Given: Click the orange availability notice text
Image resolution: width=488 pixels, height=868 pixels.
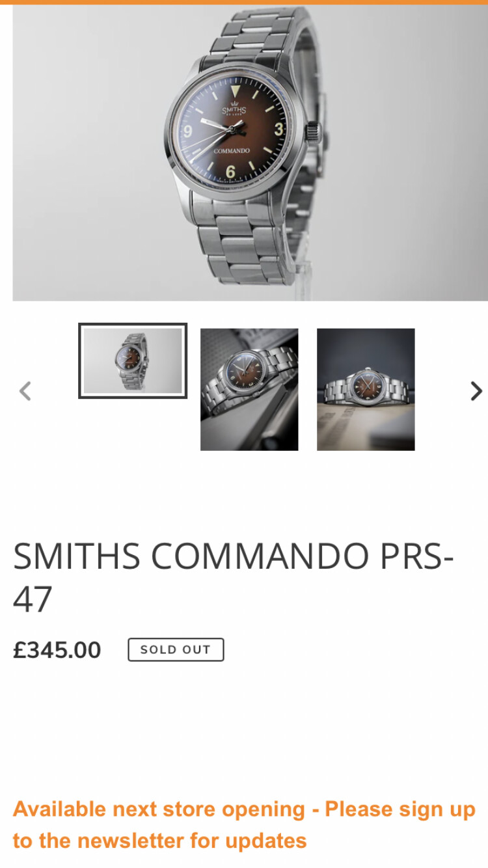Looking at the screenshot, I should coord(244,824).
